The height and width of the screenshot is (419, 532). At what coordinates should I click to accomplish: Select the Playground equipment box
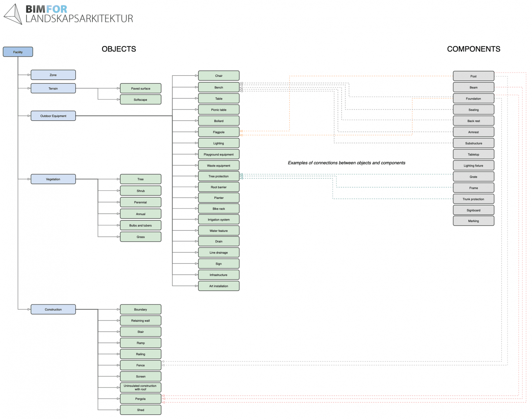[x=219, y=154]
